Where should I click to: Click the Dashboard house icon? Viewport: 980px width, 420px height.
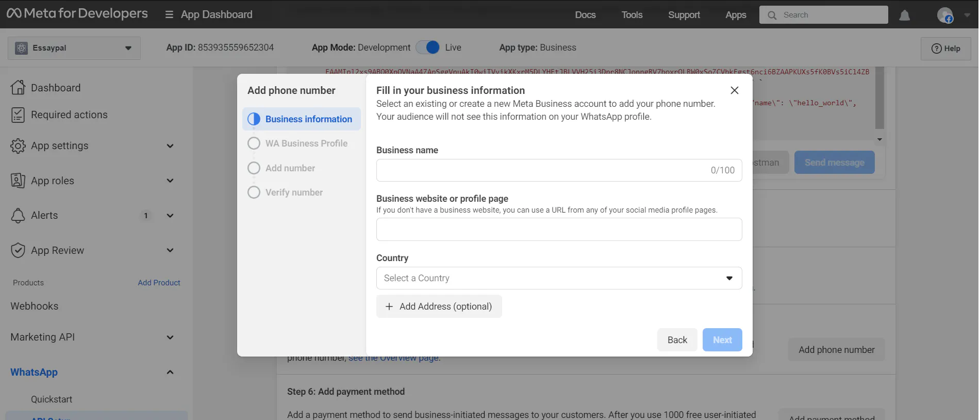18,88
